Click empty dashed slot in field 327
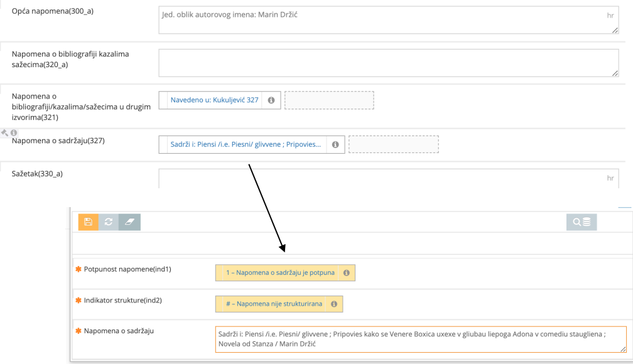633x364 pixels. (392, 145)
